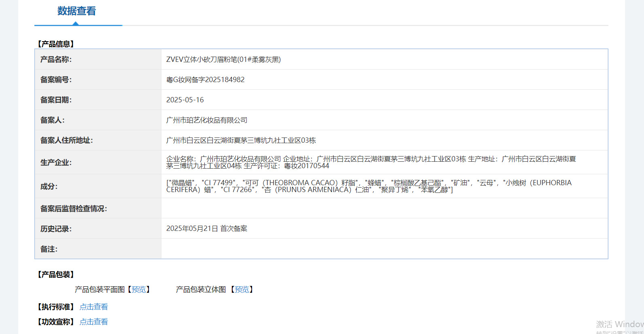Screen dimensions: 644x334
Task: Click the 历史记录 row label
Action: pos(56,229)
